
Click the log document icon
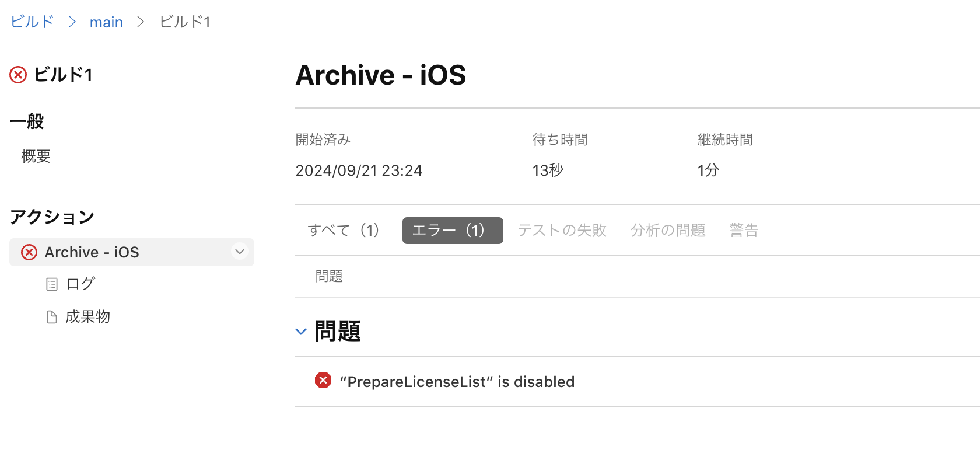pyautogui.click(x=52, y=284)
